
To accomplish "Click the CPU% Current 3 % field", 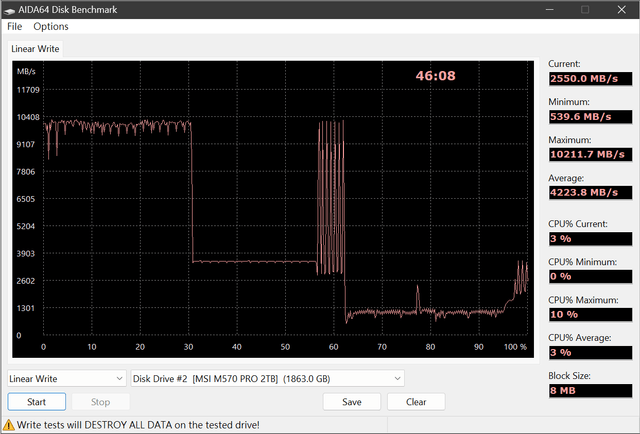I will click(x=590, y=238).
